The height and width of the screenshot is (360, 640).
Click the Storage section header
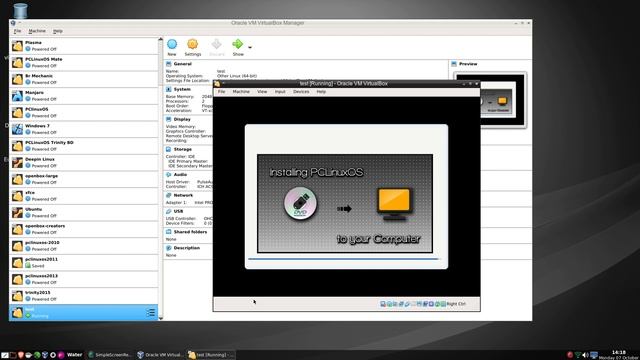click(x=182, y=149)
